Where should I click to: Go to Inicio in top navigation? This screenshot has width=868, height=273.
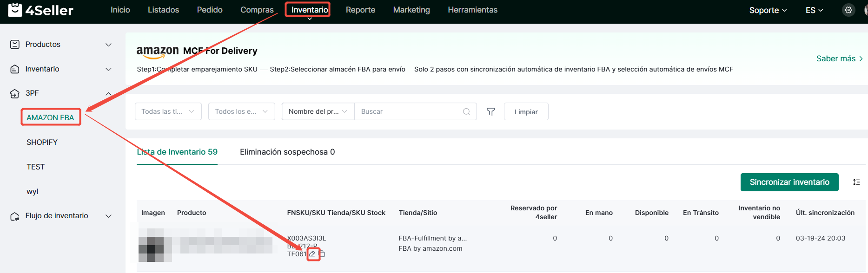click(x=120, y=10)
